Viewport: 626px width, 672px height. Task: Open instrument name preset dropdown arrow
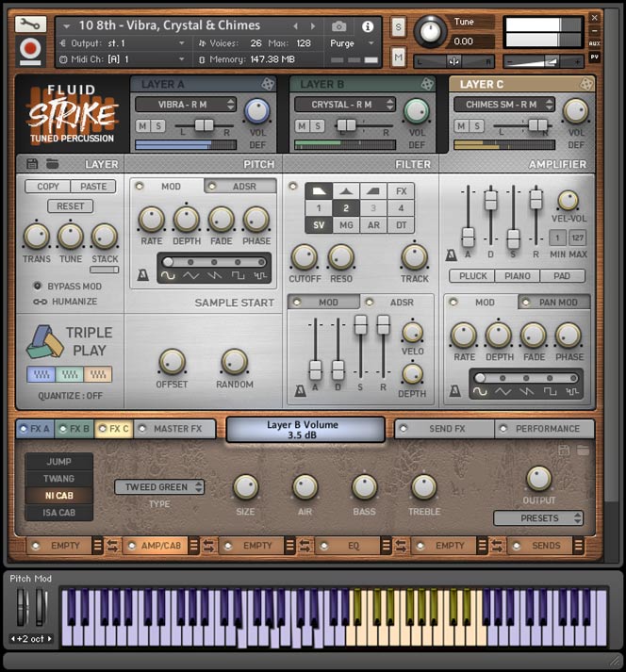point(66,26)
